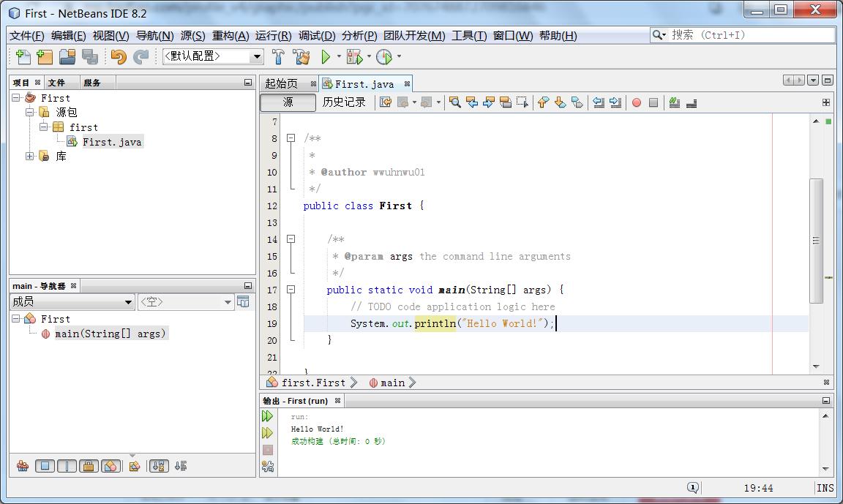The height and width of the screenshot is (504, 843).
Task: Toggle Show Inherited Members in the Navigator
Action: pos(22,466)
